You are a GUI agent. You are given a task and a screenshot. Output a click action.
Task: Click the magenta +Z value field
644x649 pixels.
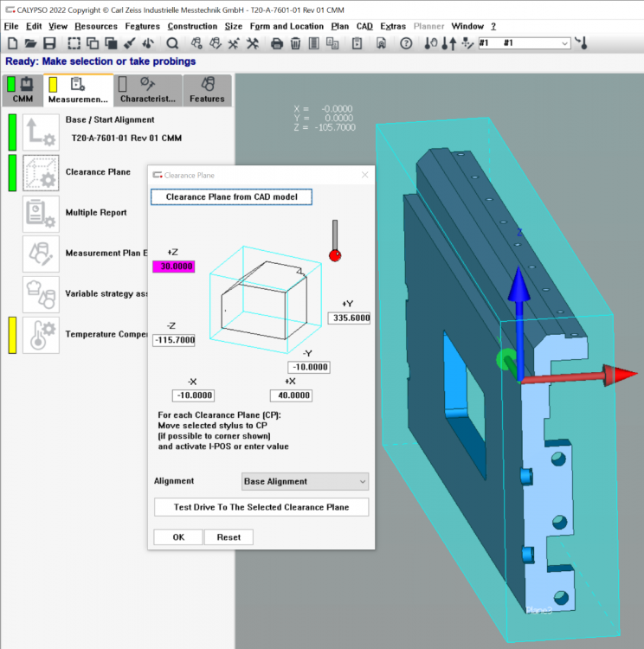(x=174, y=267)
